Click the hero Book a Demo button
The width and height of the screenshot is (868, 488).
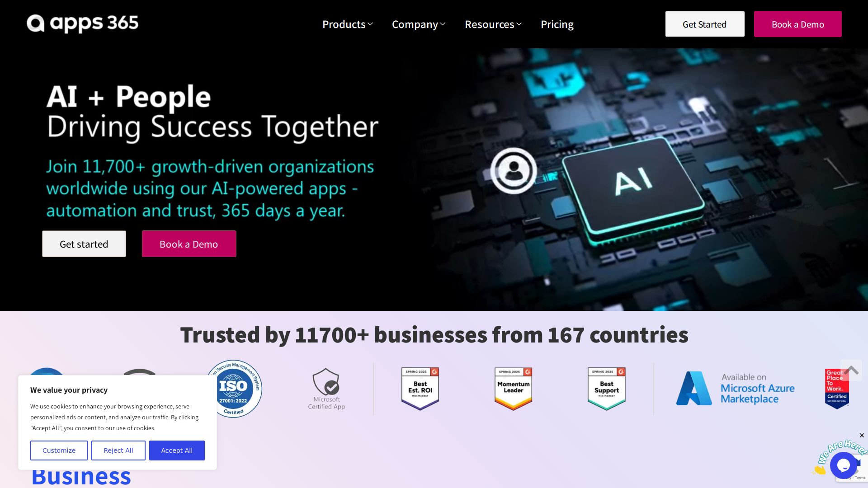(x=189, y=244)
